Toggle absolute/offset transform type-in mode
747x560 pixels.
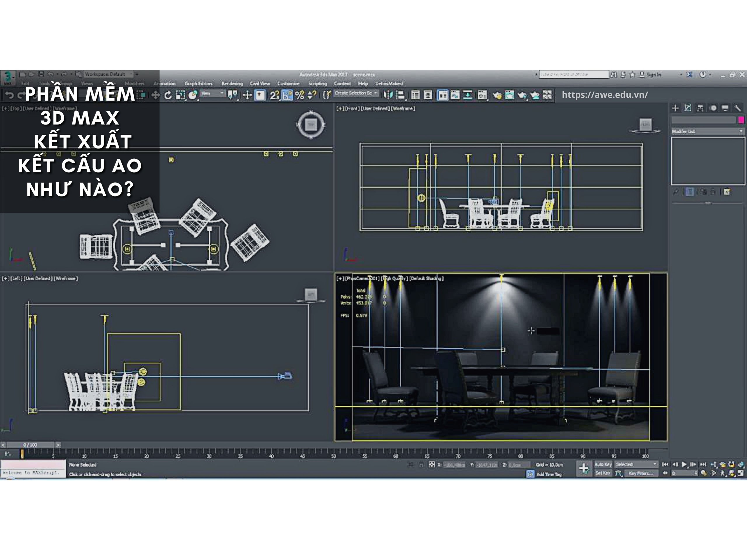[x=432, y=464]
